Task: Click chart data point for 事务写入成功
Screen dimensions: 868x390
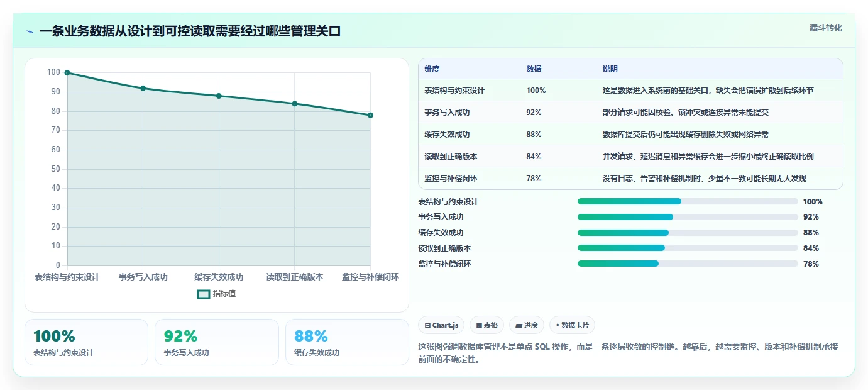Action: [x=143, y=88]
